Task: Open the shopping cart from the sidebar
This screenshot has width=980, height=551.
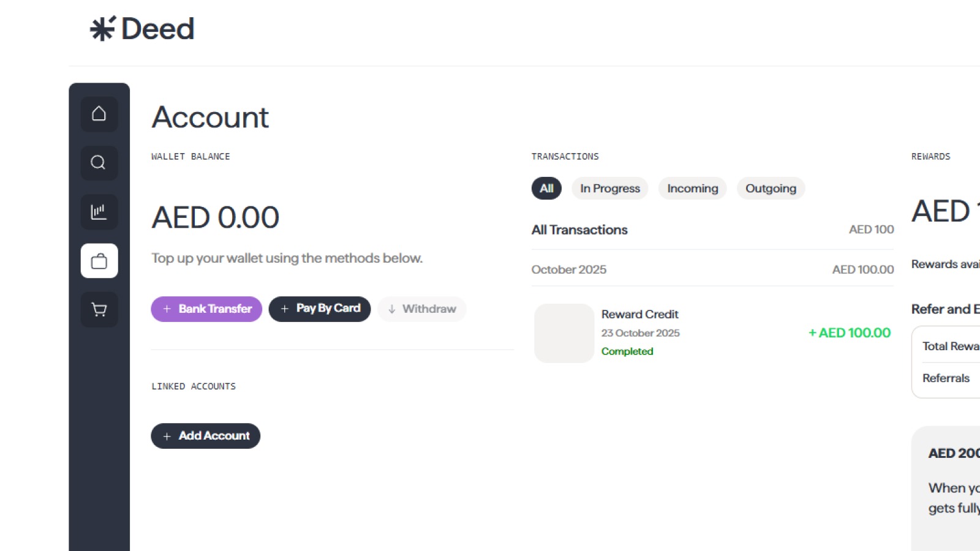Action: (x=99, y=310)
